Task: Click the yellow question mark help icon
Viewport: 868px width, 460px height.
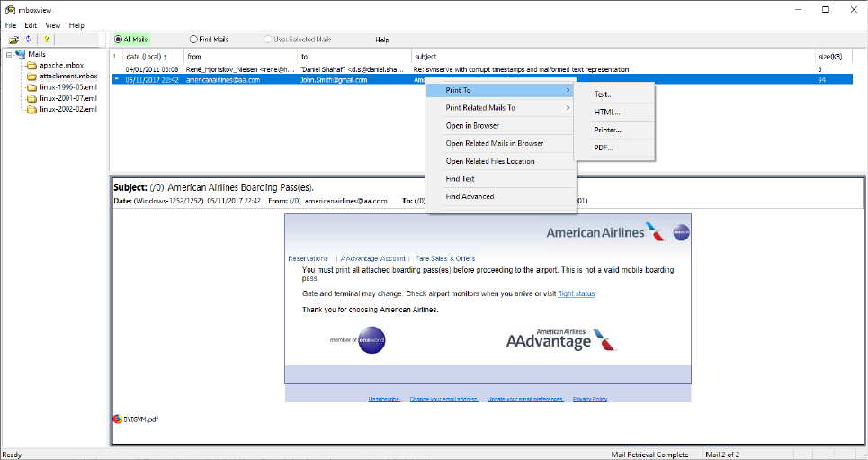Action: click(x=47, y=40)
